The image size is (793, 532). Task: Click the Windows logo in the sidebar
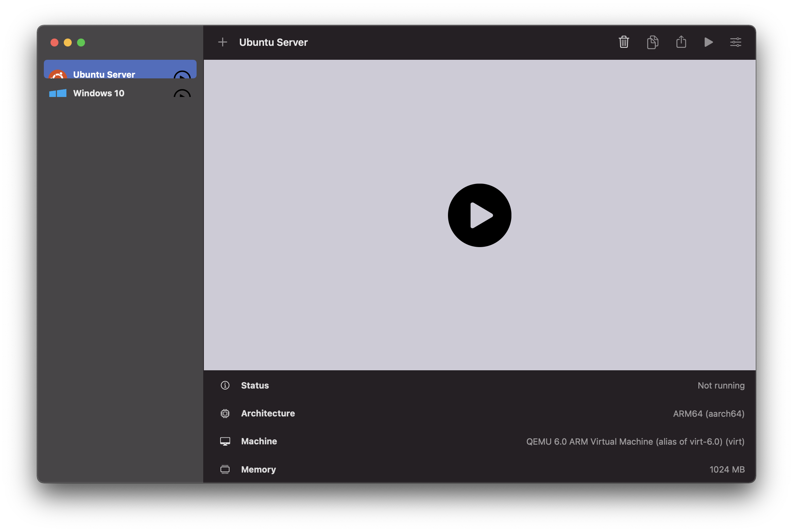pyautogui.click(x=58, y=93)
